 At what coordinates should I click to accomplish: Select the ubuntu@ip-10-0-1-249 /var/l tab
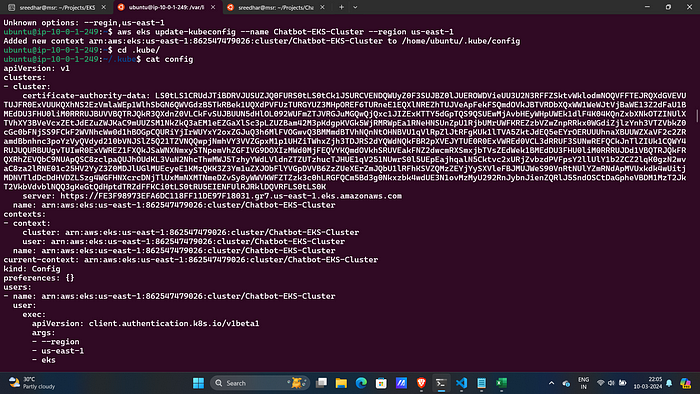click(167, 7)
